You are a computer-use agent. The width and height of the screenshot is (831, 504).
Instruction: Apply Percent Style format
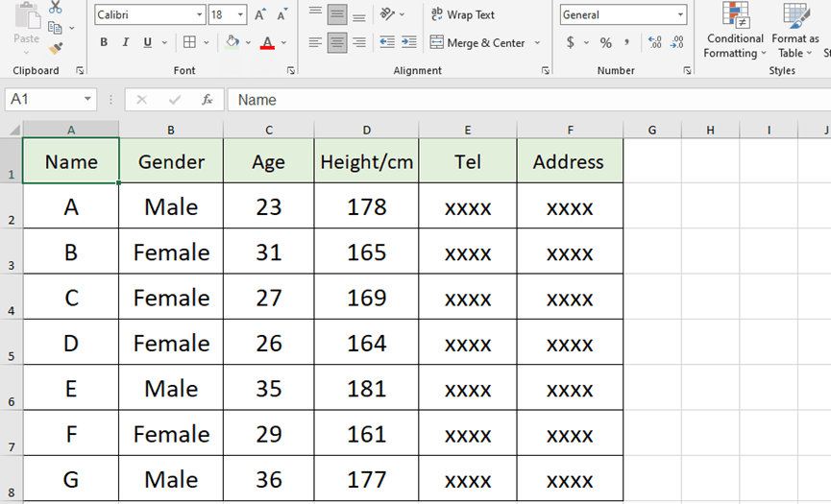tap(606, 42)
